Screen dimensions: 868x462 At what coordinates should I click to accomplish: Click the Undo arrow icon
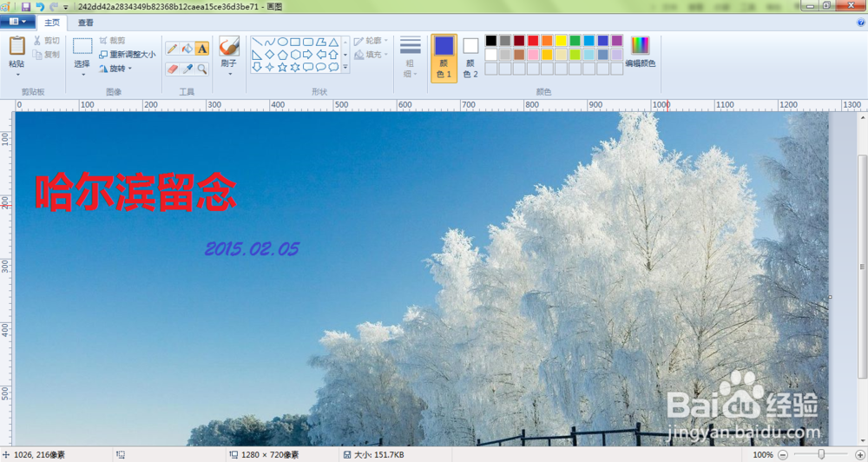(x=40, y=7)
